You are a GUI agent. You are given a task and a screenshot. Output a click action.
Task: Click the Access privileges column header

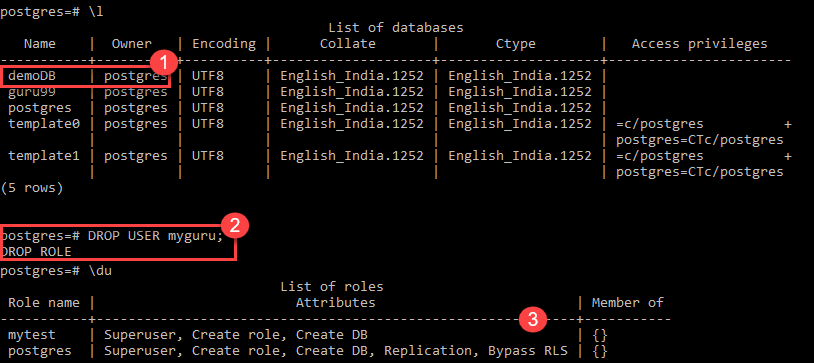[x=699, y=44]
